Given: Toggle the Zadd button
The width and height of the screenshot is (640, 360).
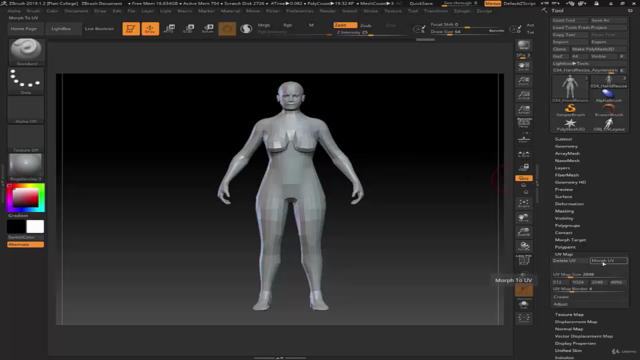Looking at the screenshot, I should point(344,25).
